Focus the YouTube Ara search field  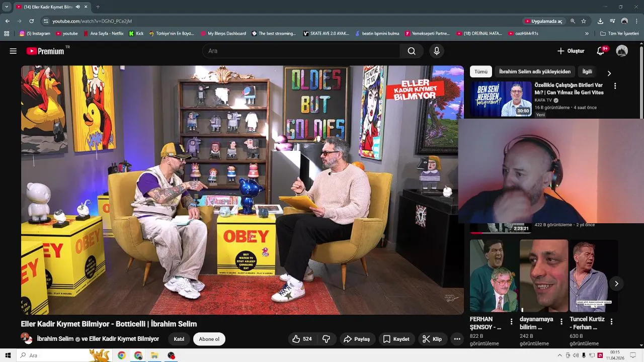301,51
